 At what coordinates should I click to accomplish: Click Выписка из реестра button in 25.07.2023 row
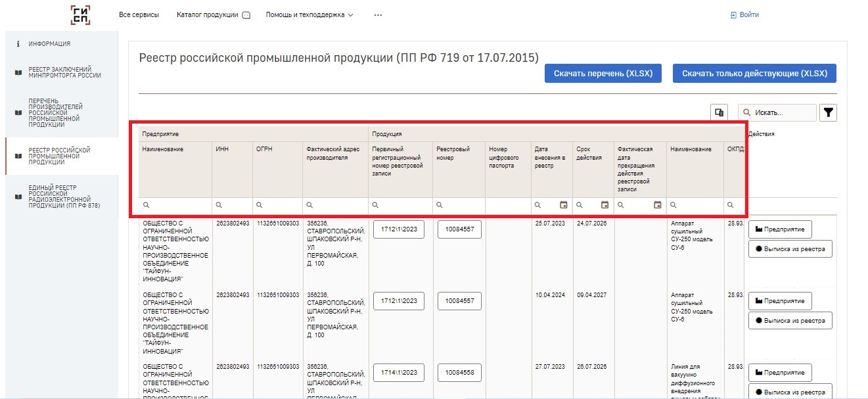[x=790, y=249]
